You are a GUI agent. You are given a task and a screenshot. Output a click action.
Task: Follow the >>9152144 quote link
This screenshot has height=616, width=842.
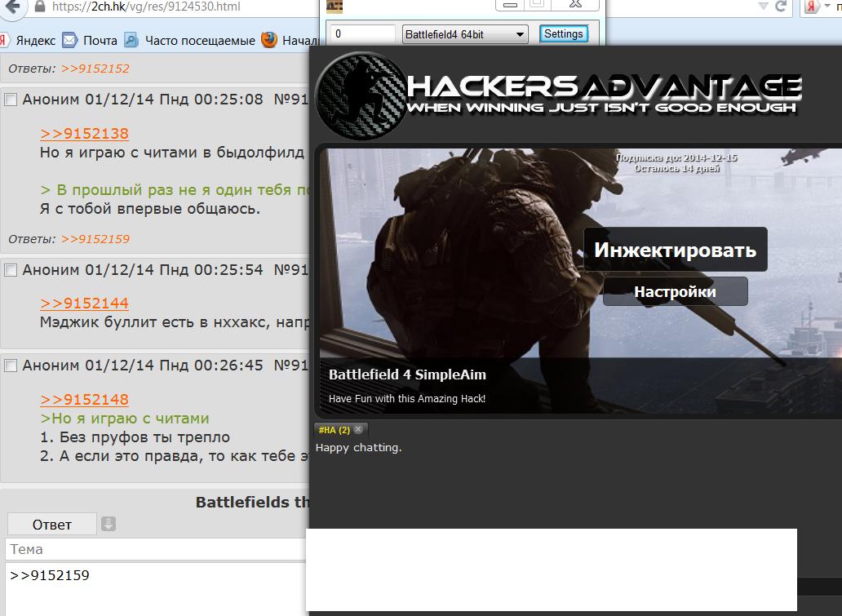(x=84, y=303)
